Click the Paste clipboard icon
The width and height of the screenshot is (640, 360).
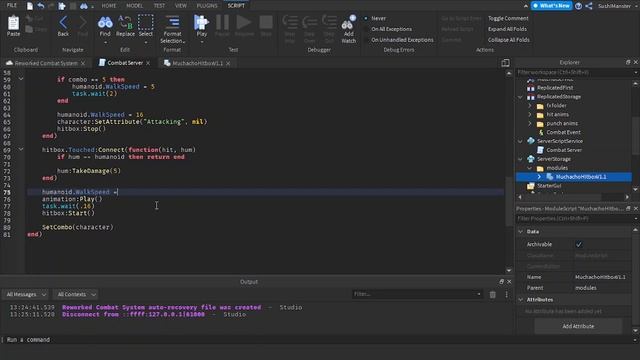coord(13,24)
